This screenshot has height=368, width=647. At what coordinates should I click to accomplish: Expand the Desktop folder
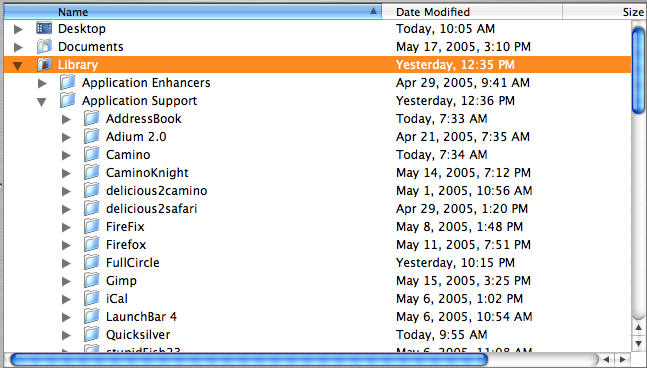(x=18, y=29)
